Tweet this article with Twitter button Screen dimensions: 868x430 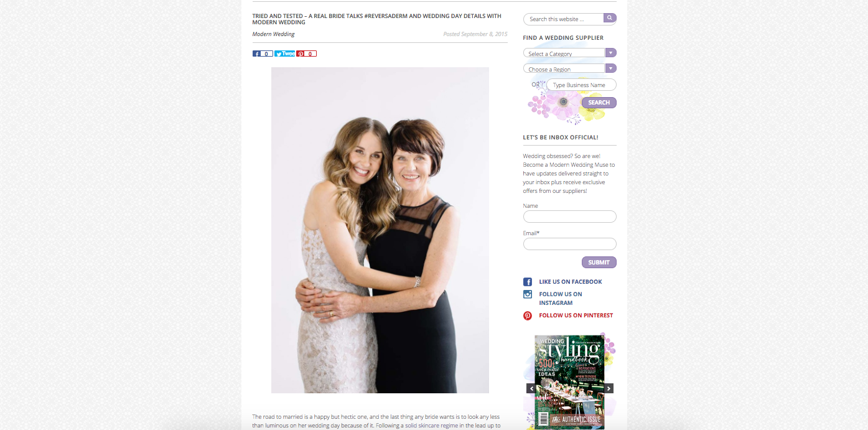pyautogui.click(x=284, y=54)
